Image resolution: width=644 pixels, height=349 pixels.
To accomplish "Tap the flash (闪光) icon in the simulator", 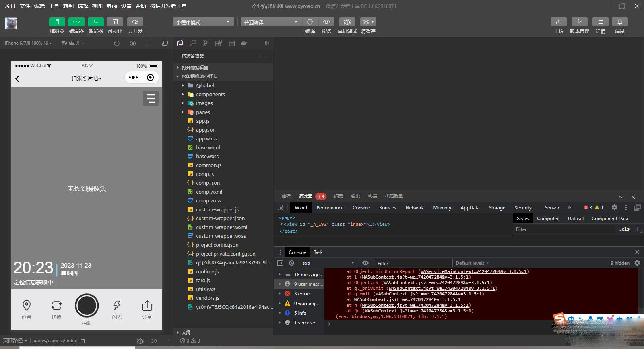I will point(117,306).
